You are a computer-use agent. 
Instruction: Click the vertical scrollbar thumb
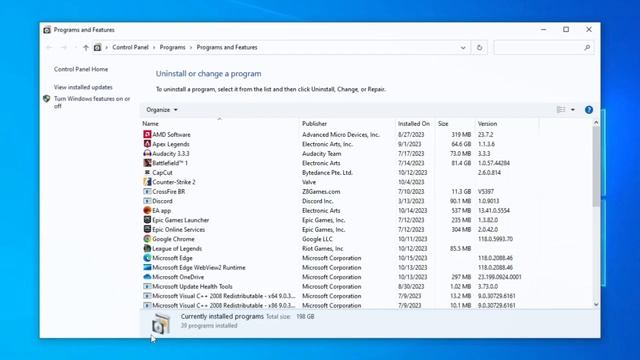click(596, 167)
